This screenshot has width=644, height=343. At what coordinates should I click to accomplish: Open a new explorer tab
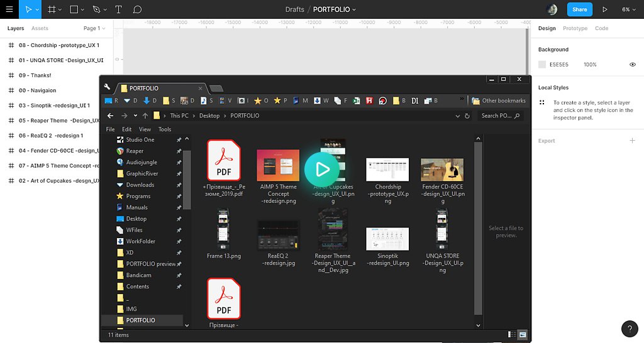tap(216, 88)
